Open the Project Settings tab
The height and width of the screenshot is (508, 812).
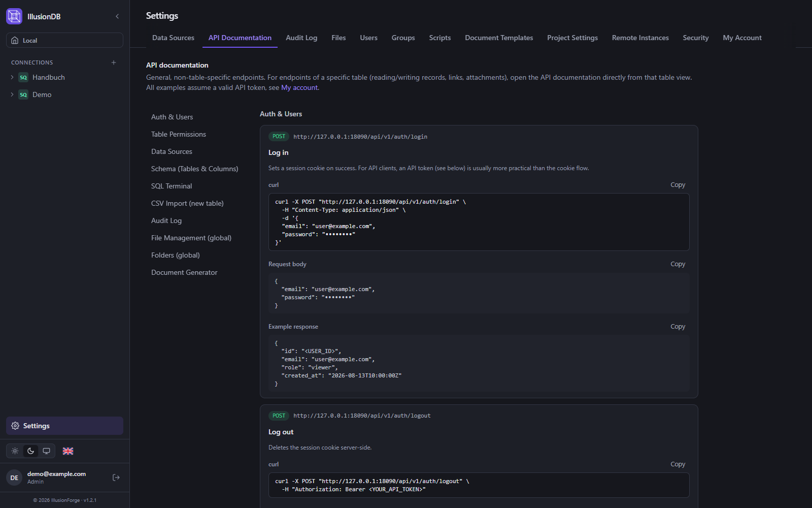point(572,38)
